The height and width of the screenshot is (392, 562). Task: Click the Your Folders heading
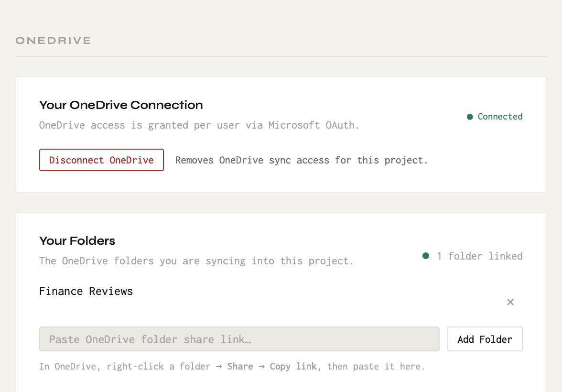pyautogui.click(x=77, y=240)
